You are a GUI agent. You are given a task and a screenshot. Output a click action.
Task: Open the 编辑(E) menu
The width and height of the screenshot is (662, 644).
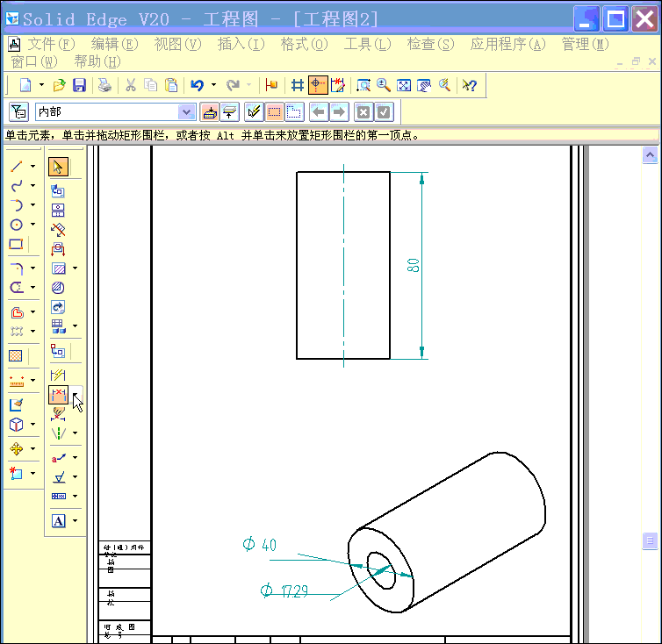coord(114,44)
